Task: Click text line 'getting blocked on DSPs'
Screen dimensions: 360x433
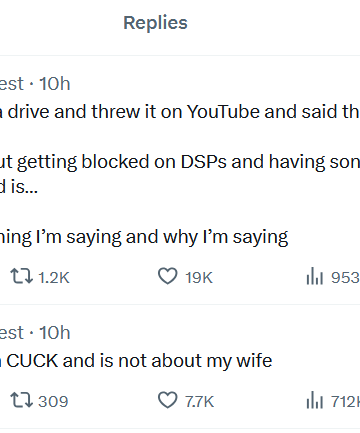Action: pos(122,162)
